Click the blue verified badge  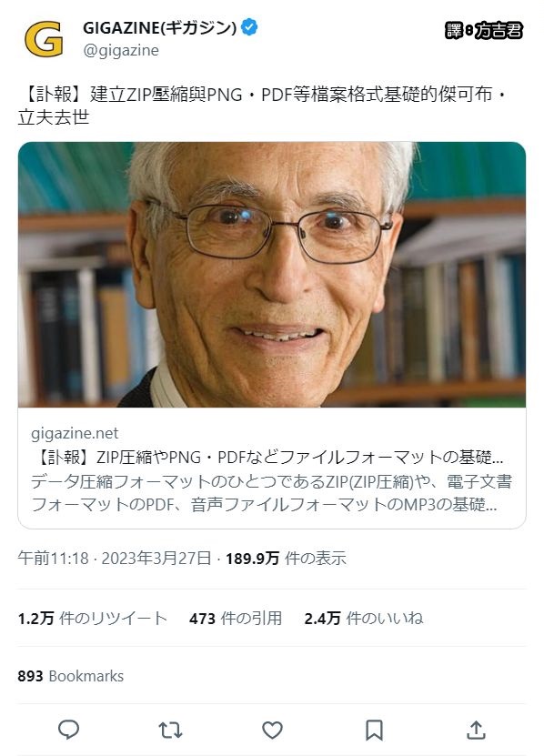[249, 27]
